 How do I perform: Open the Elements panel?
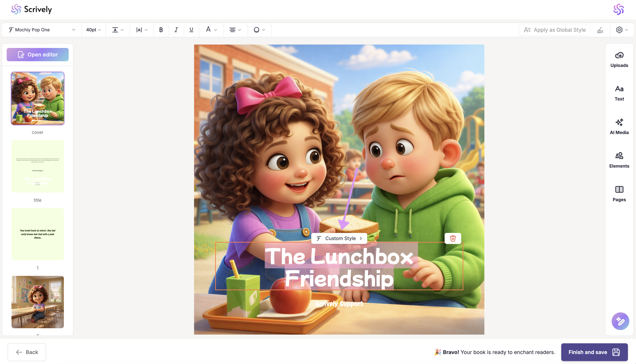tap(619, 160)
